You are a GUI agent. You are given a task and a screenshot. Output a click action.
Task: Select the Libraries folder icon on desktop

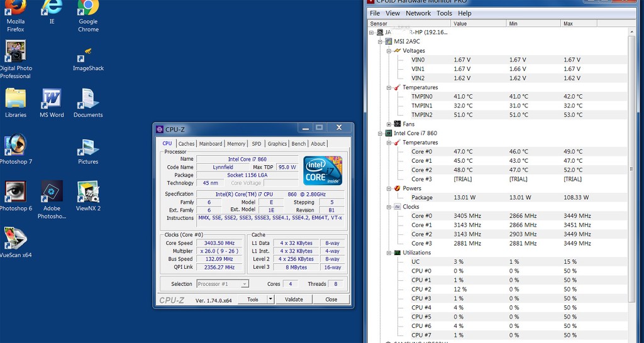(15, 99)
